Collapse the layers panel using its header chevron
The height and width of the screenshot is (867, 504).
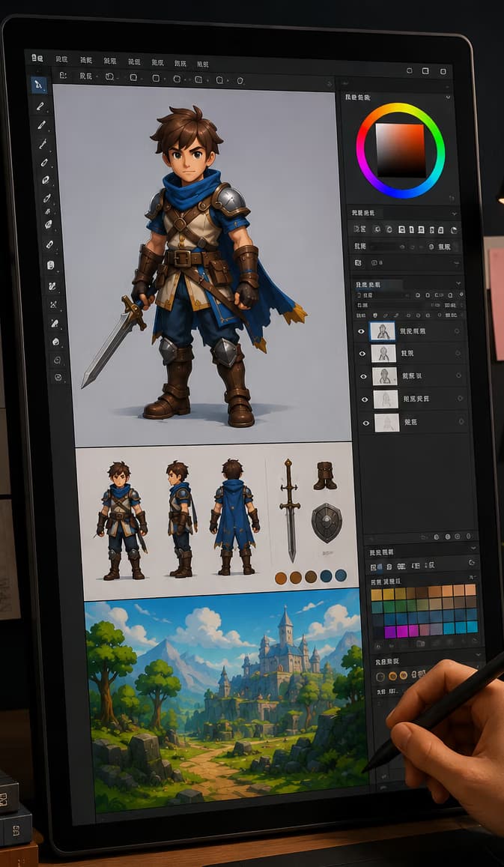[x=458, y=283]
